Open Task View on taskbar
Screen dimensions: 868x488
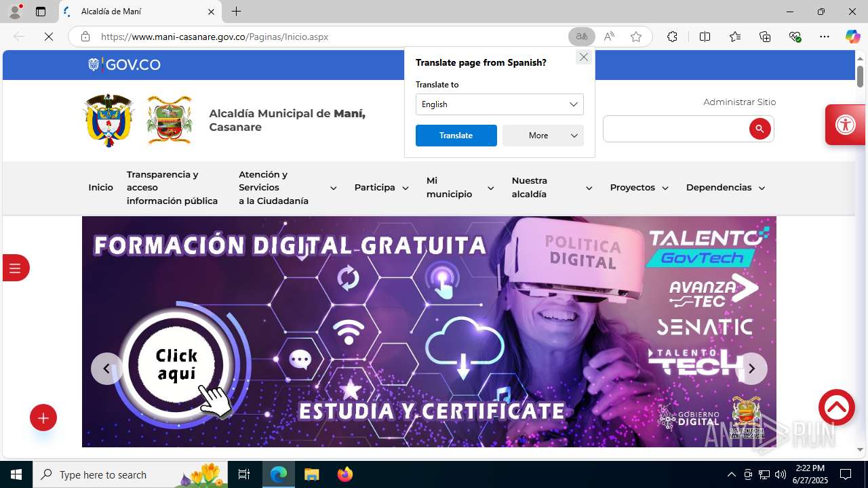244,474
